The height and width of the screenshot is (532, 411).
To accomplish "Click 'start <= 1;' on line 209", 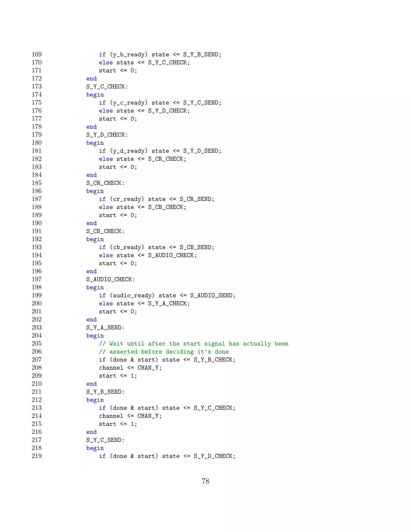I will pos(118,376).
